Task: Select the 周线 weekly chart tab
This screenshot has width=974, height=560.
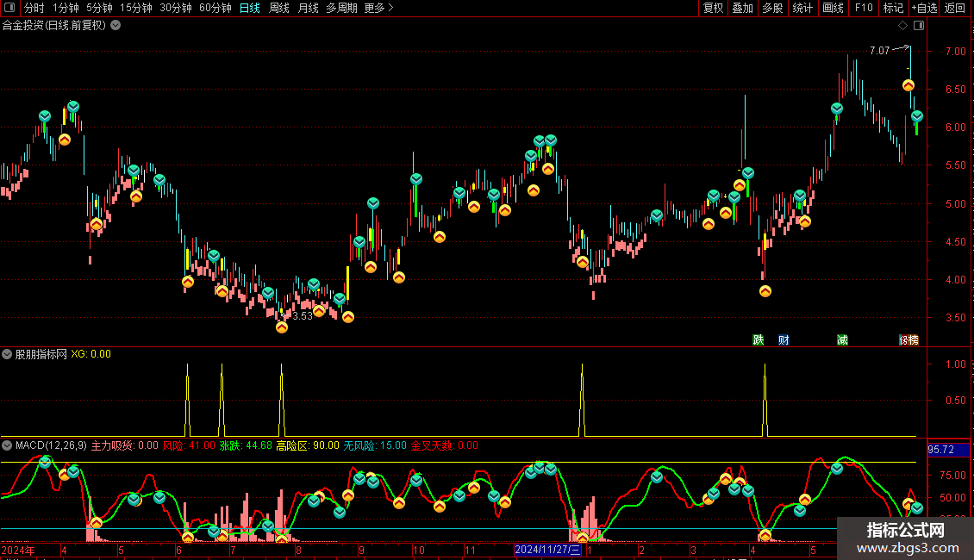Action: pyautogui.click(x=279, y=8)
